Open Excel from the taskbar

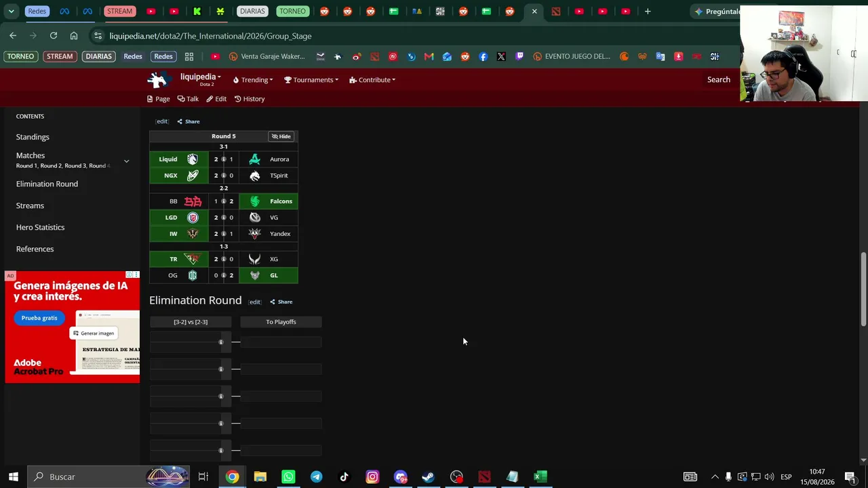pyautogui.click(x=540, y=476)
